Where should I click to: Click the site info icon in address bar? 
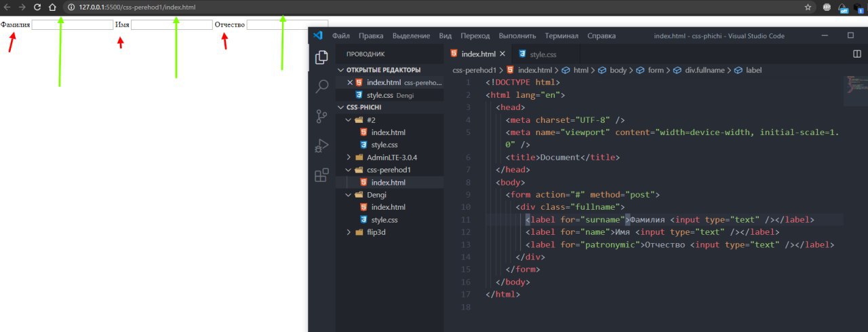(x=71, y=7)
